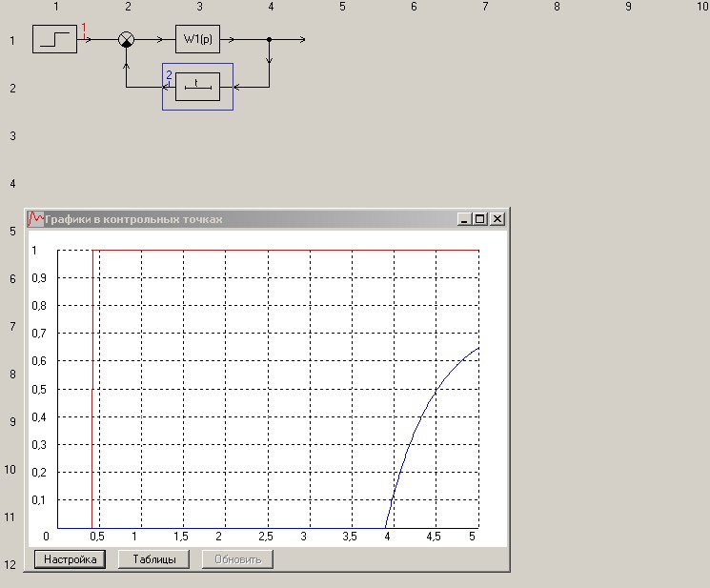Image resolution: width=710 pixels, height=588 pixels.
Task: Select the time delay block in feedback
Action: click(x=198, y=87)
